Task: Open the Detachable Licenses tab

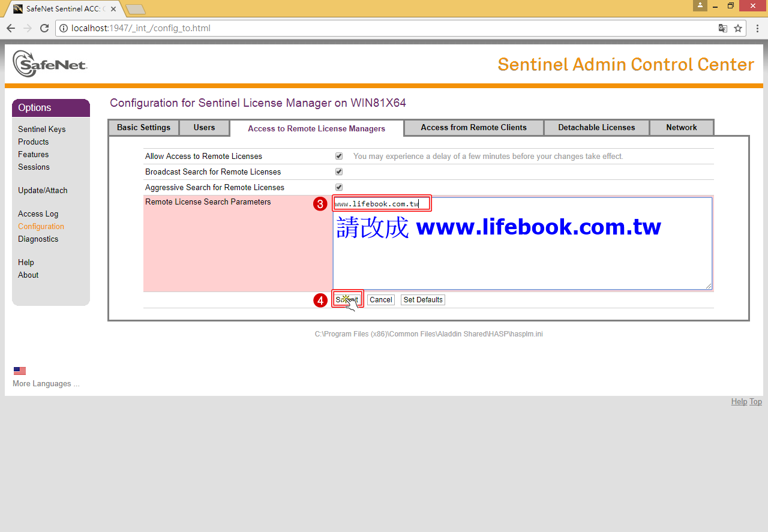Action: pyautogui.click(x=596, y=128)
